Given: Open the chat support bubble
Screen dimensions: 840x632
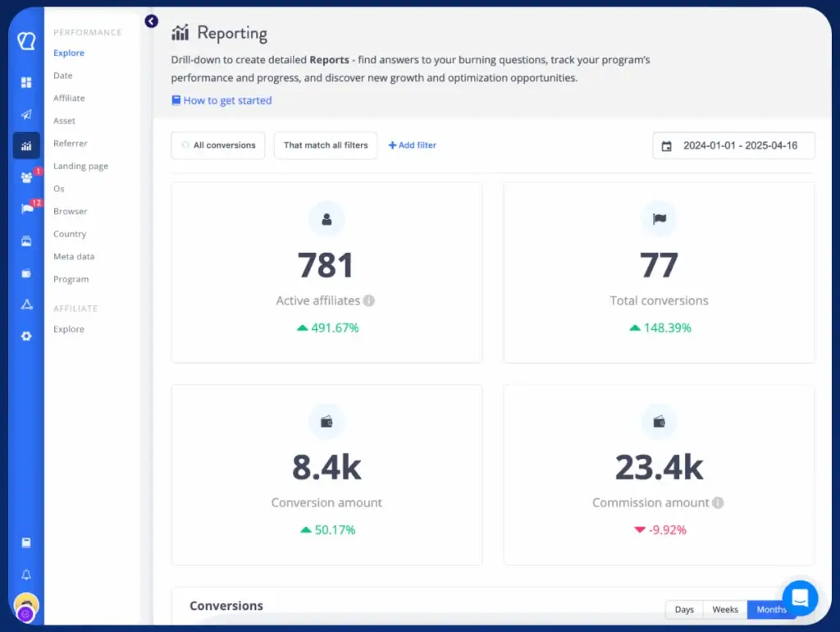Looking at the screenshot, I should 800,598.
